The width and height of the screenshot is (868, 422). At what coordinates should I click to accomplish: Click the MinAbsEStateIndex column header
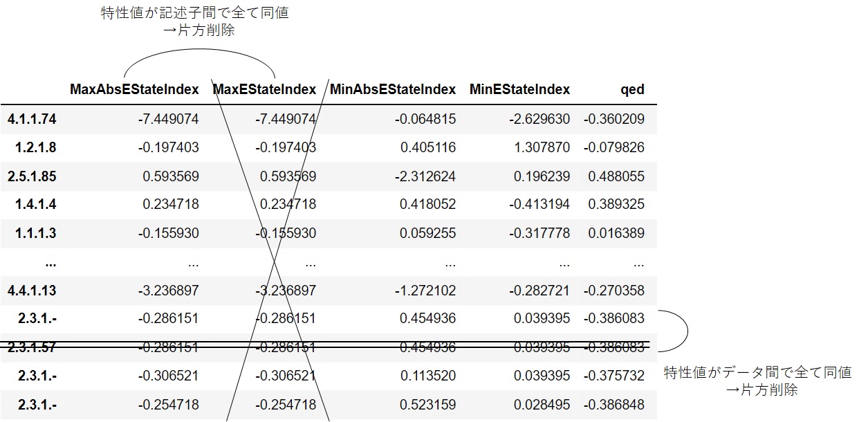pyautogui.click(x=393, y=89)
